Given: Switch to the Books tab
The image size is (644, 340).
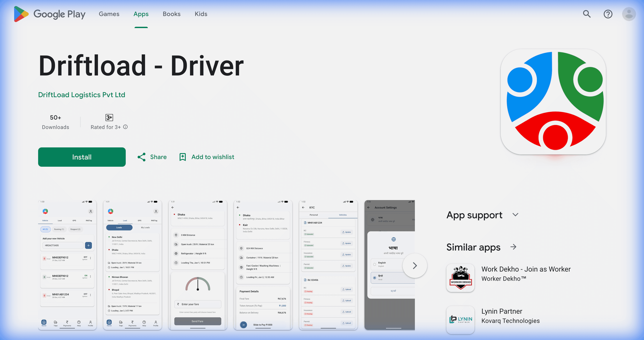Looking at the screenshot, I should 171,14.
